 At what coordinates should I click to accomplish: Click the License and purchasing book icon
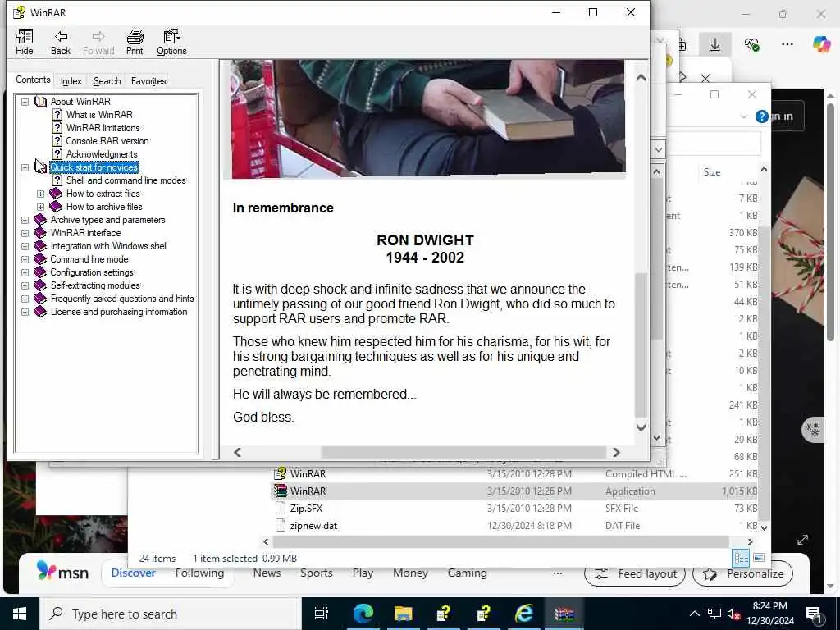click(40, 312)
